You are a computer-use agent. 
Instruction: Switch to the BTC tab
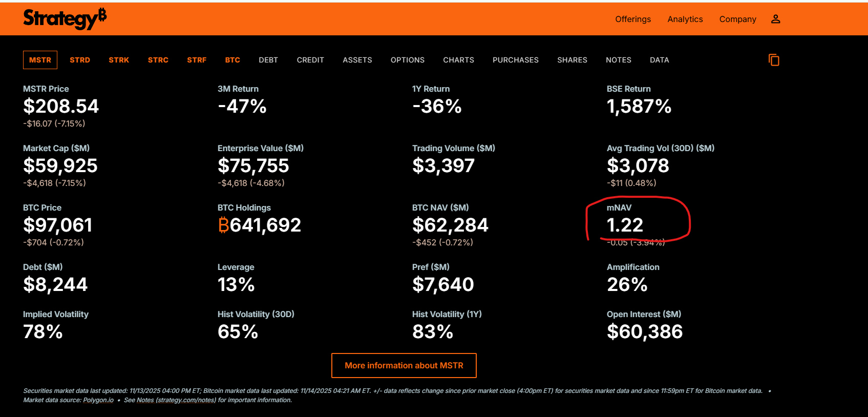(232, 60)
